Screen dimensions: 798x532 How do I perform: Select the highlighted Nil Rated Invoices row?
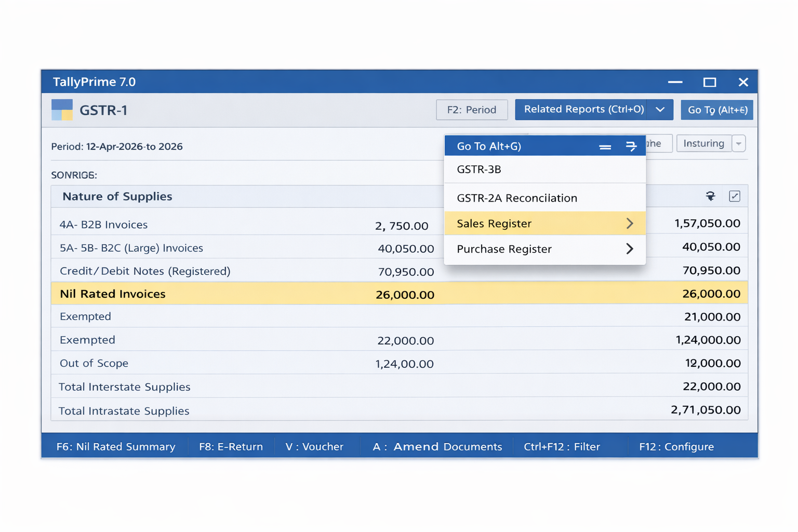click(112, 294)
